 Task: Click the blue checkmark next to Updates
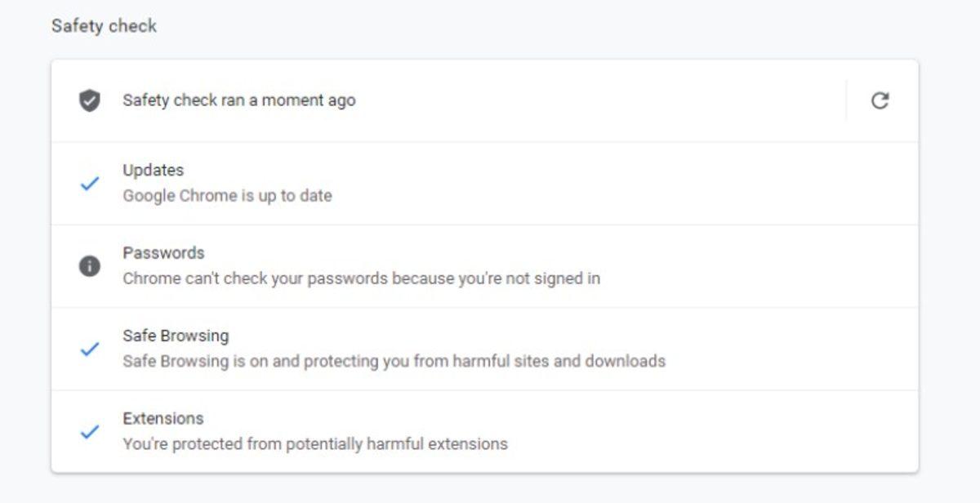click(x=89, y=184)
